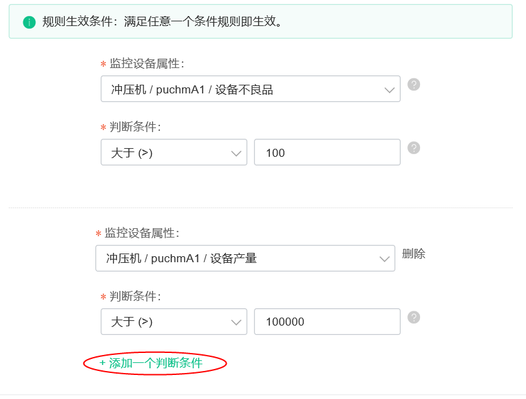Click chevron arrow of 设备产量 selector
Screen dimensions: 526x399
coord(384,259)
